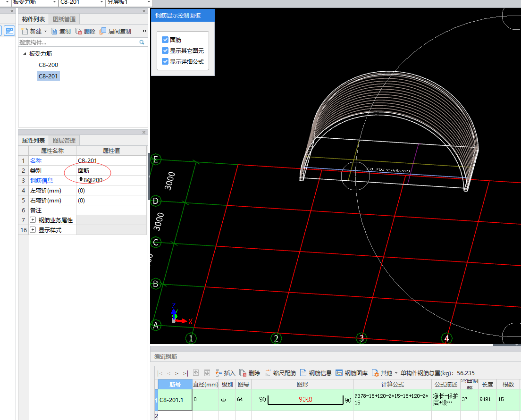Switch to the 图纸管理 tab
Screen dimensions: 521x420
coord(64,19)
